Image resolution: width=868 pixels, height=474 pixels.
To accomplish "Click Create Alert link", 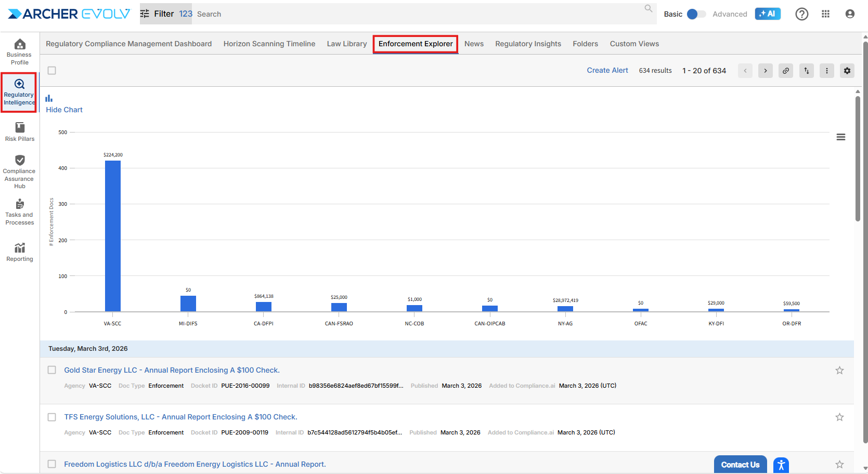I will [x=607, y=71].
